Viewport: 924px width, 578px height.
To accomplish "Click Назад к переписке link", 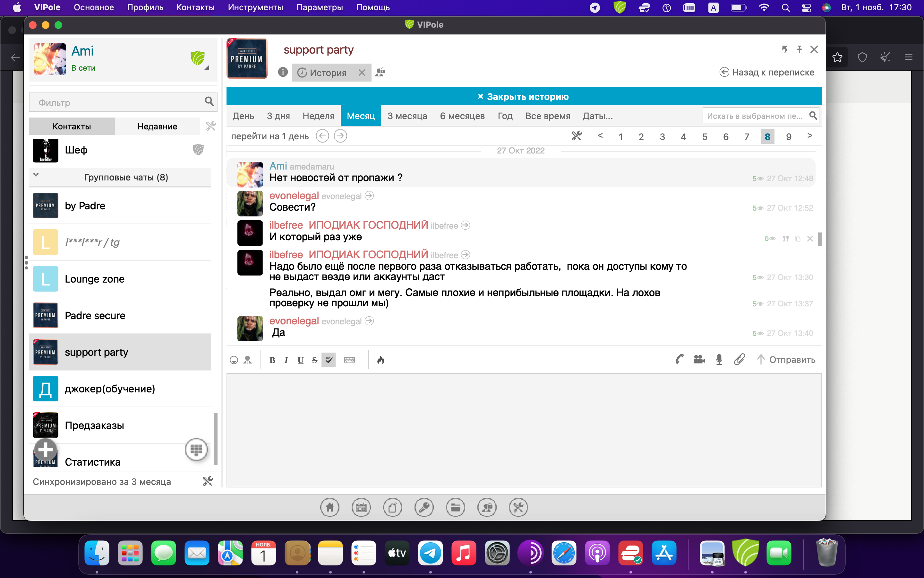I will point(767,72).
